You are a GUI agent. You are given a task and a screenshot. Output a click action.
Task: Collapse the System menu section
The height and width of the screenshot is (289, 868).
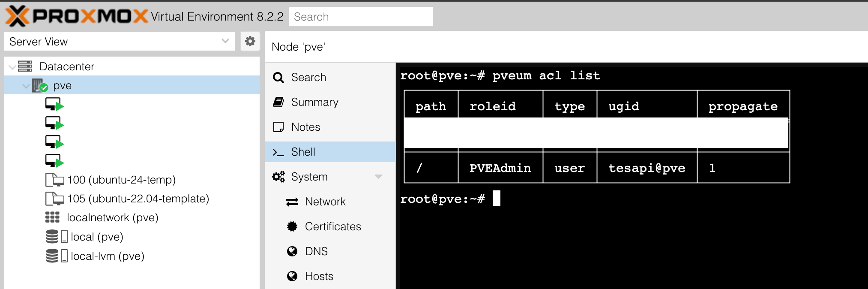click(378, 177)
